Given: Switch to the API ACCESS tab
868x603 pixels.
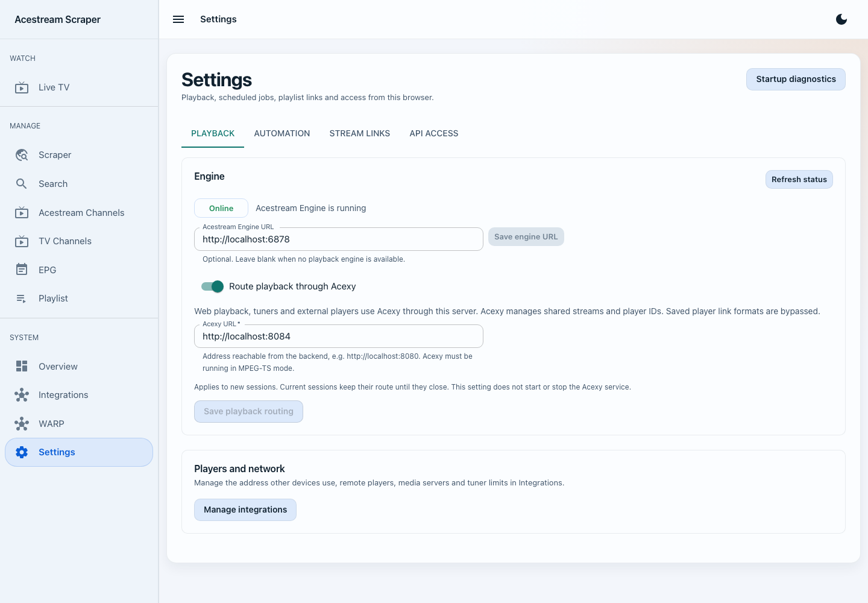Looking at the screenshot, I should 434,133.
